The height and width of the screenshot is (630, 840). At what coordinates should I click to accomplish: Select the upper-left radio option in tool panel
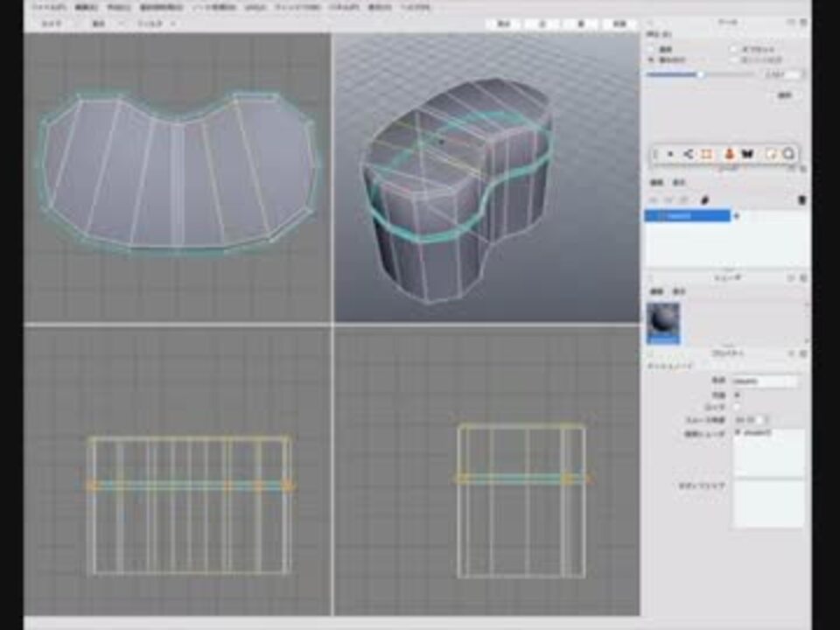click(x=652, y=49)
